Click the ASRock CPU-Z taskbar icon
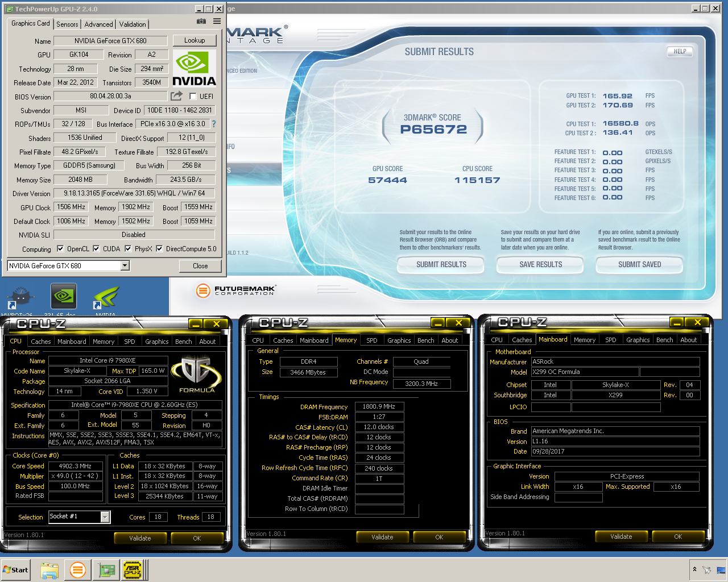Viewport: 728px width, 582px height. point(133,570)
